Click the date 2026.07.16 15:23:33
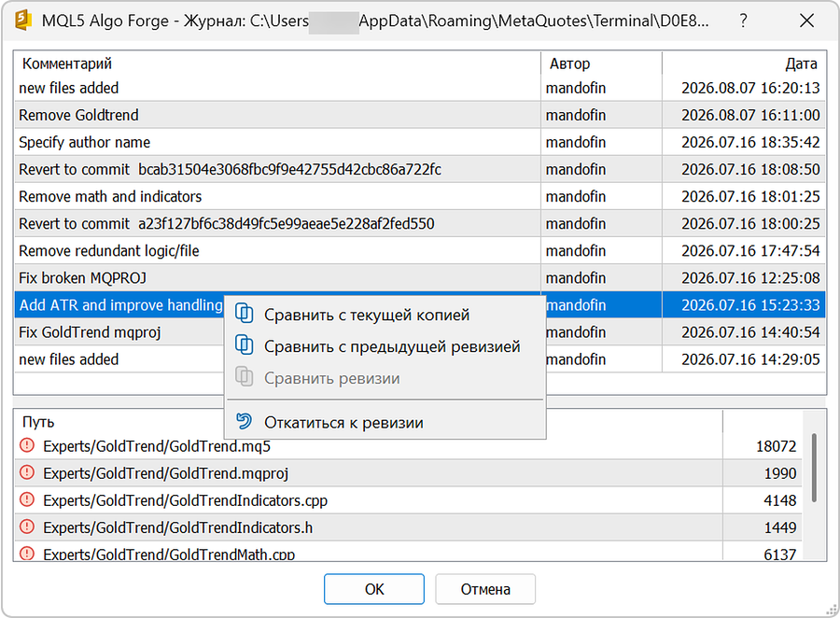840x618 pixels. coord(750,305)
